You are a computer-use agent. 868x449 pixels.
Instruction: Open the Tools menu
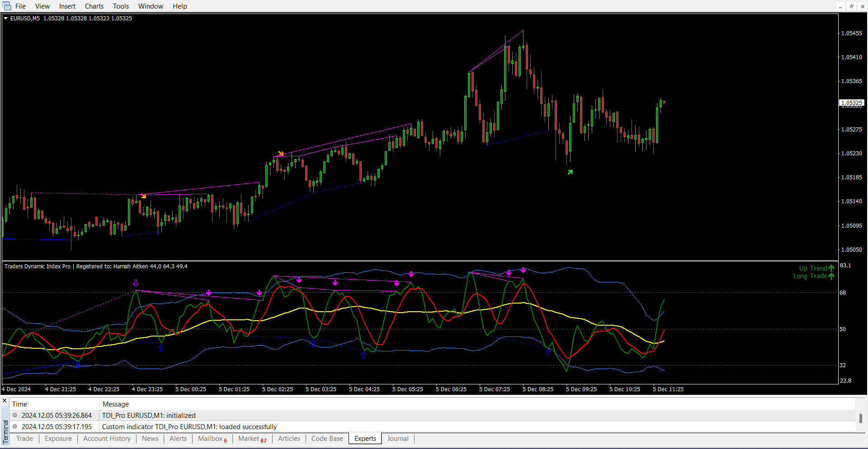click(x=121, y=6)
